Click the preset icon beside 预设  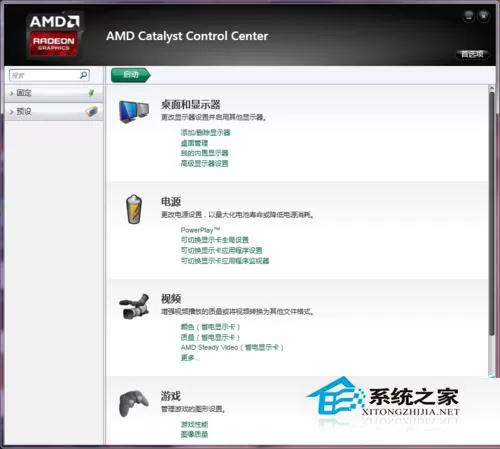click(91, 111)
